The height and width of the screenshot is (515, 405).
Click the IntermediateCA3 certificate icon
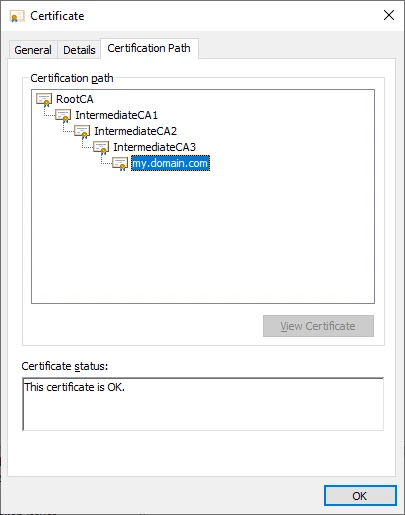click(101, 147)
